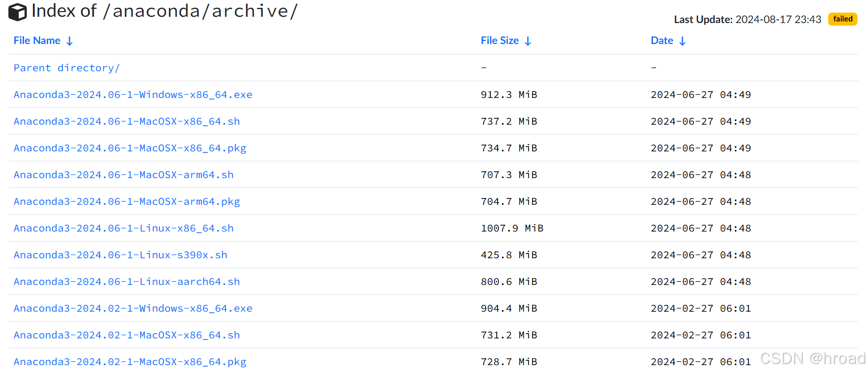Click the package box icon beside Index title
The height and width of the screenshot is (374, 868).
click(x=18, y=12)
